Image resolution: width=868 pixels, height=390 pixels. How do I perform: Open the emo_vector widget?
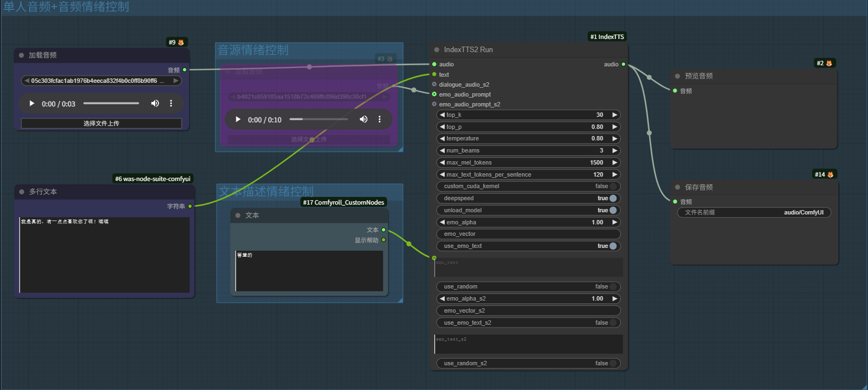pos(529,234)
